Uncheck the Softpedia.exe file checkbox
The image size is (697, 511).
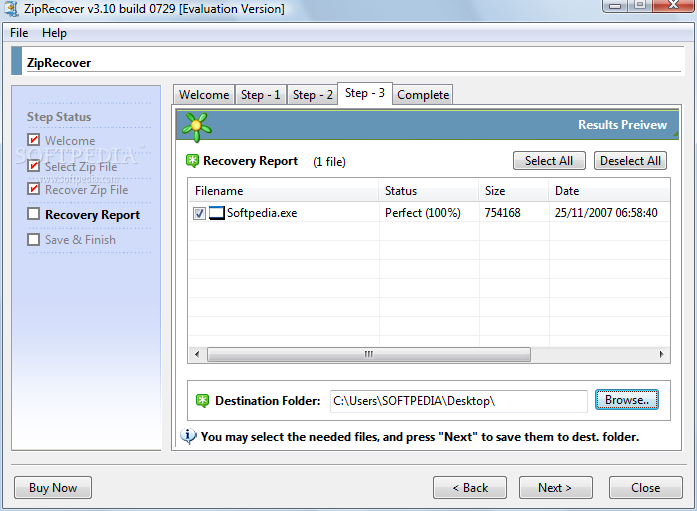(199, 213)
